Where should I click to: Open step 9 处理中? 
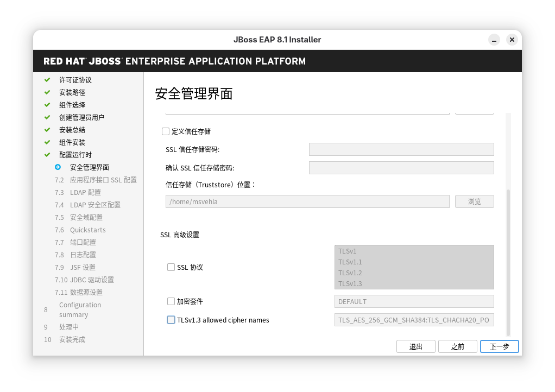(61, 327)
